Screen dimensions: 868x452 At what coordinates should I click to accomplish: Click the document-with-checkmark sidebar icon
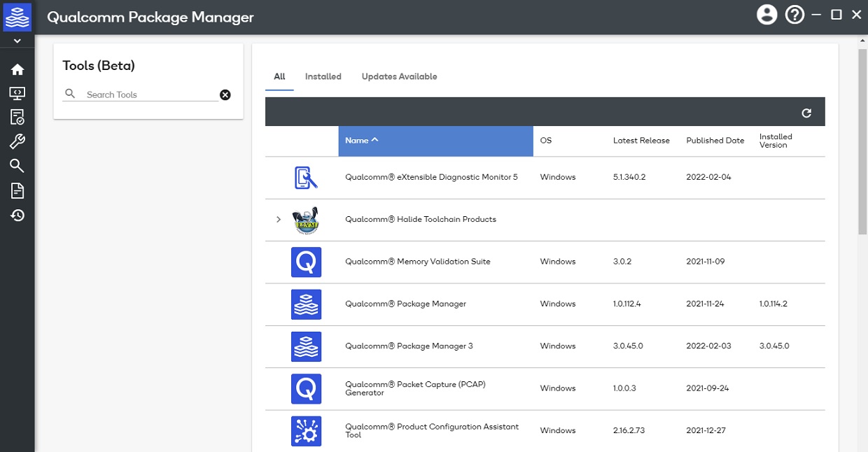pyautogui.click(x=17, y=117)
